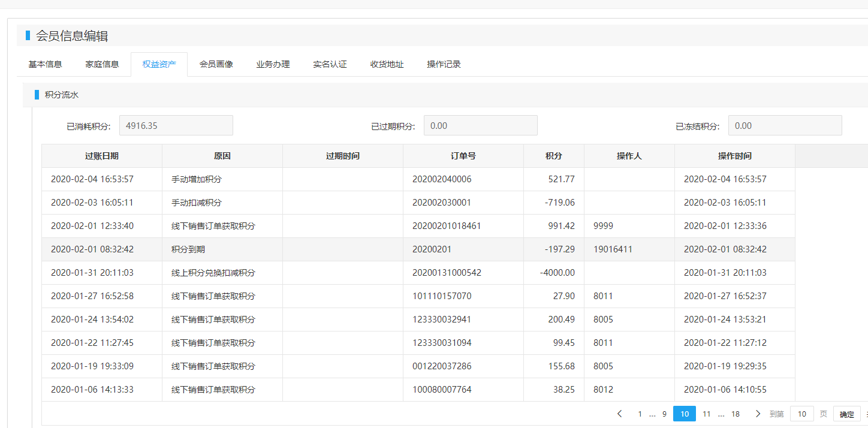Image resolution: width=868 pixels, height=428 pixels.
Task: Go to last page 18
Action: [x=736, y=414]
